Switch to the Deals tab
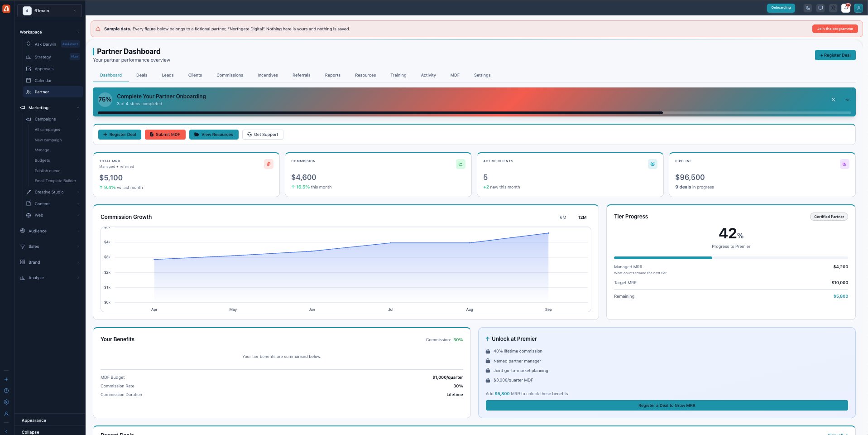Screen dimensions: 868x435 pyautogui.click(x=142, y=75)
